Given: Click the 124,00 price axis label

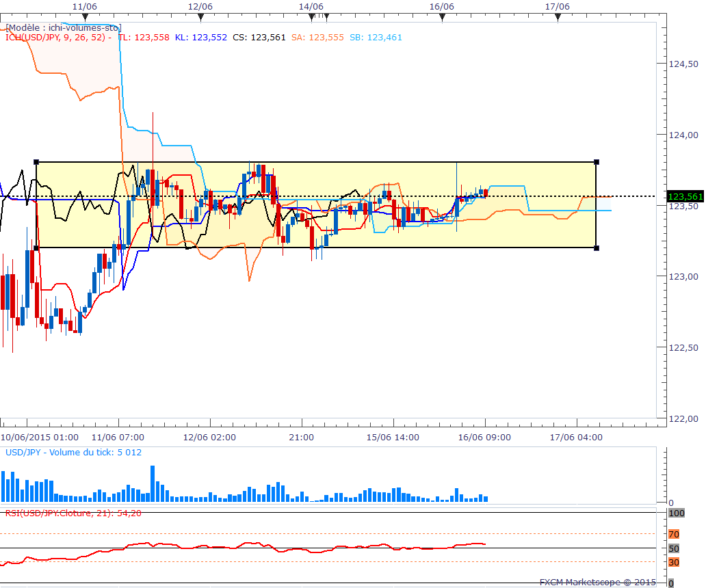Looking at the screenshot, I should coord(682,135).
